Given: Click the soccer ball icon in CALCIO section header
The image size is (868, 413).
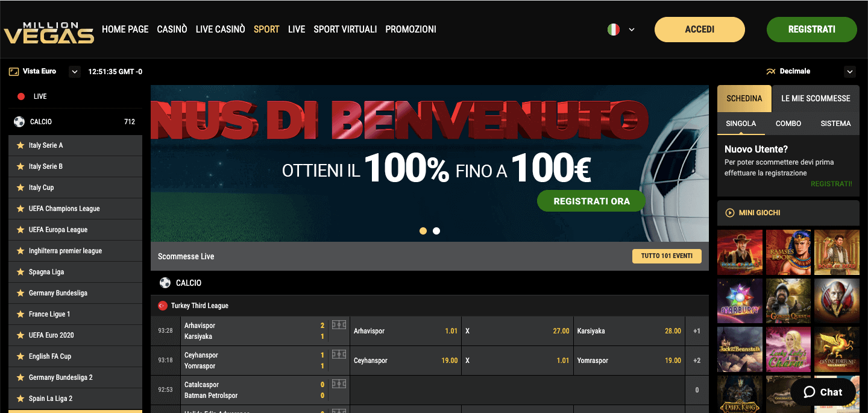Looking at the screenshot, I should tap(165, 283).
